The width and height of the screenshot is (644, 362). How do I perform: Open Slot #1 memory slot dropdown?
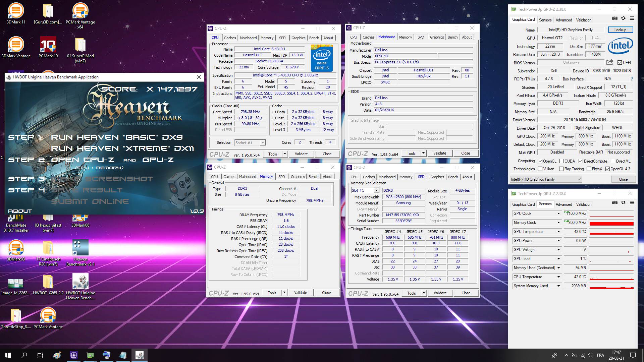pos(365,190)
